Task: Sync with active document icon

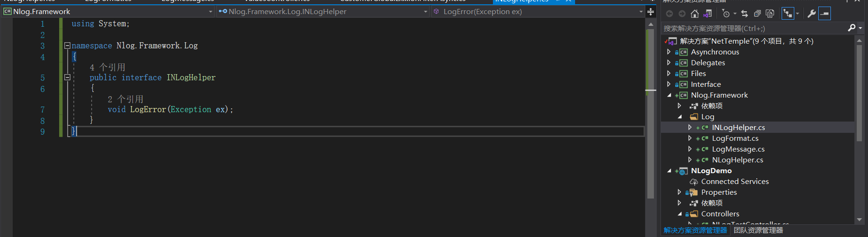Action: pyautogui.click(x=745, y=14)
